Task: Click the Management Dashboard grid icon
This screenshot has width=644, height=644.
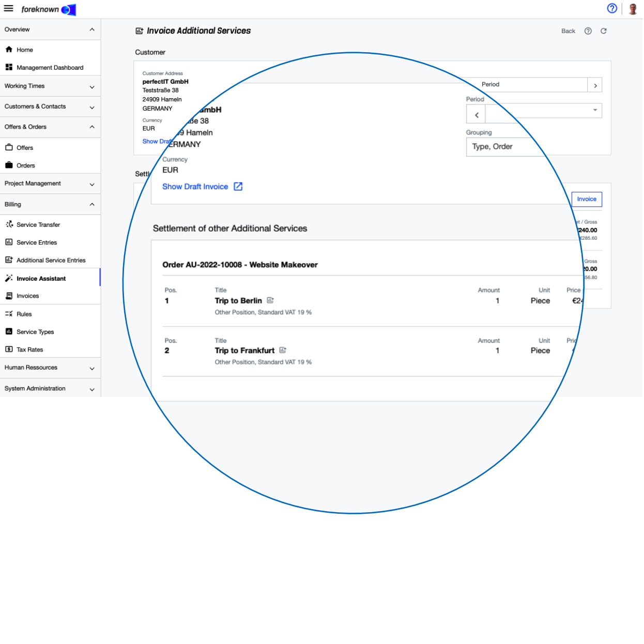Action: click(x=9, y=67)
